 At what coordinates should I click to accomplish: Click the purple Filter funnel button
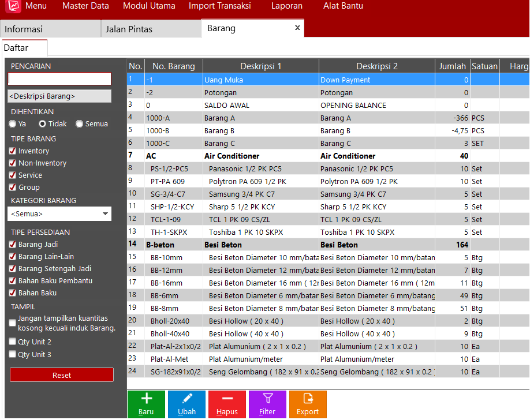pos(267,404)
